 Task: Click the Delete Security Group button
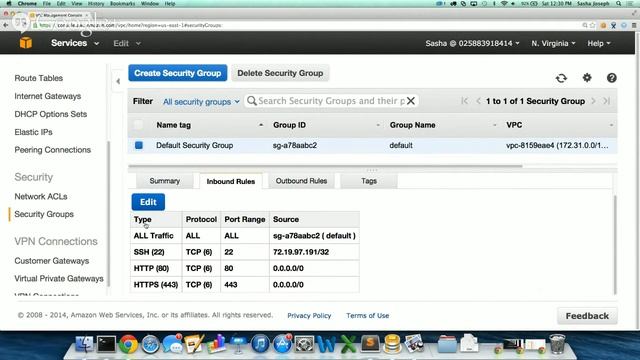click(x=280, y=73)
